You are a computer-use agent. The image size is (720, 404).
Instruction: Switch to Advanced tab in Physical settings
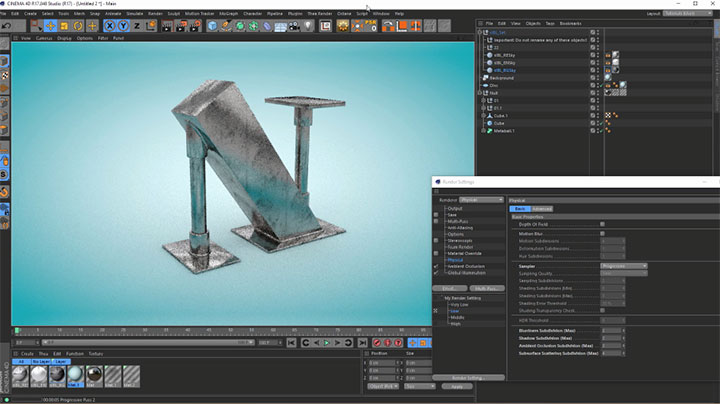pyautogui.click(x=542, y=209)
